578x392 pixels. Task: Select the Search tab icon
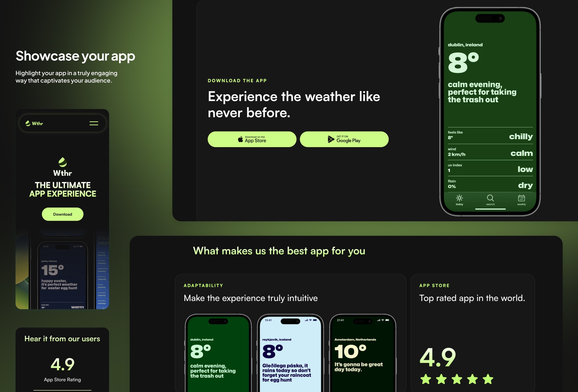(490, 198)
